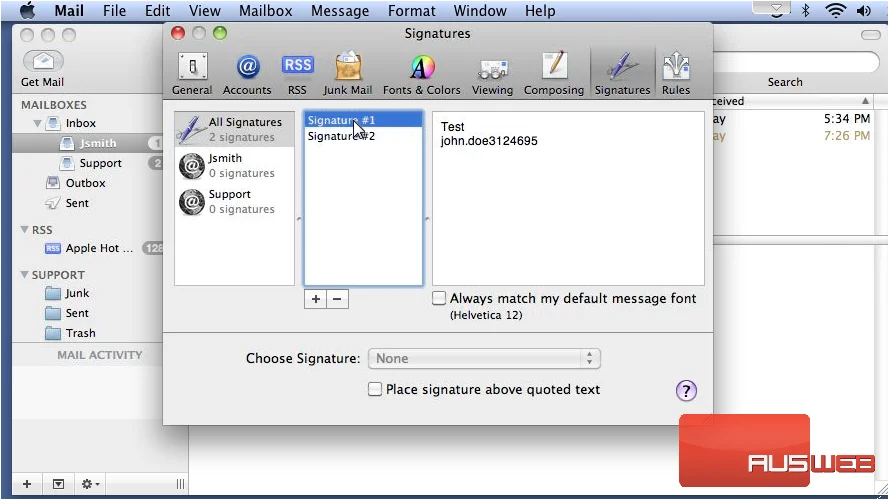889x500 pixels.
Task: Open the Rules preferences pane
Action: tap(676, 74)
